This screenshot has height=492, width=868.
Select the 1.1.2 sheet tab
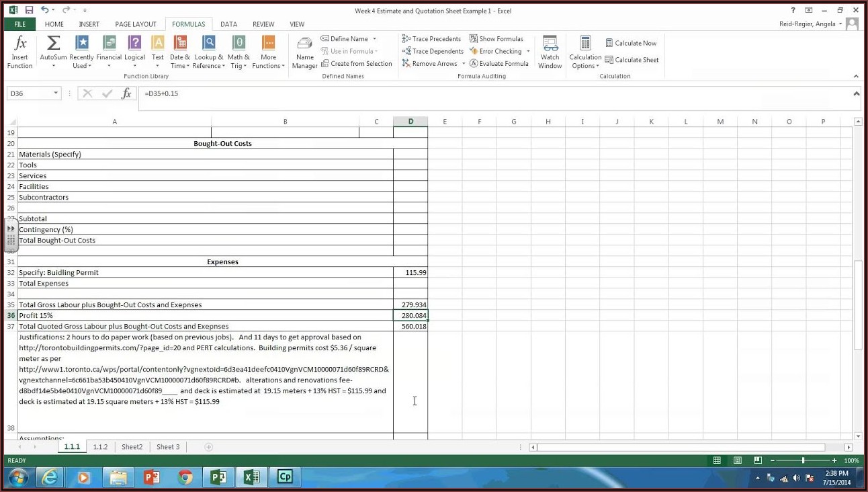tap(100, 447)
